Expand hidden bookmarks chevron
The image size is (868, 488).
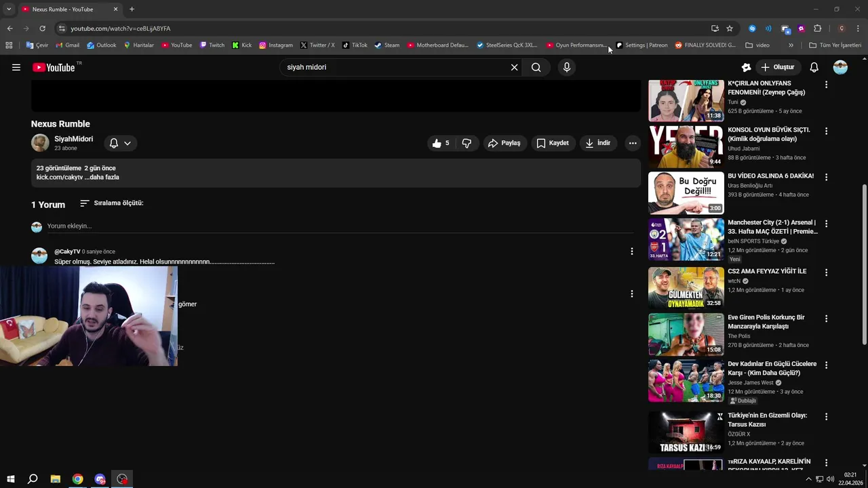point(791,45)
